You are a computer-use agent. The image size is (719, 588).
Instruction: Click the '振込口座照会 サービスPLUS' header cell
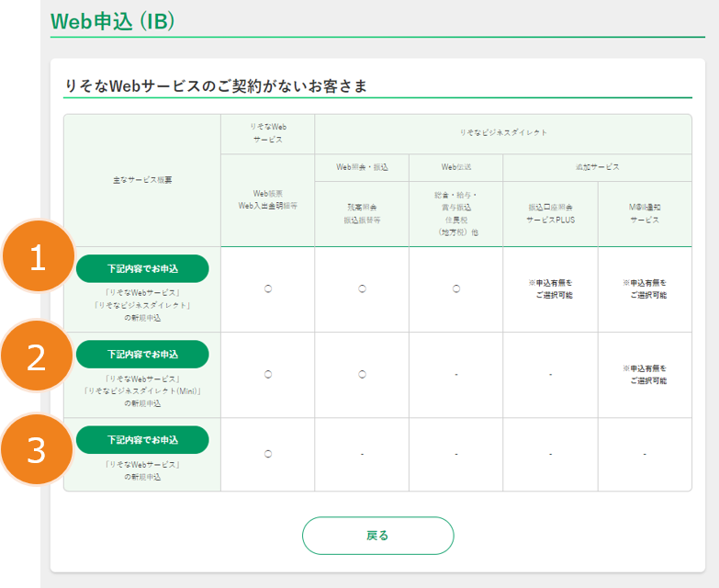point(550,214)
